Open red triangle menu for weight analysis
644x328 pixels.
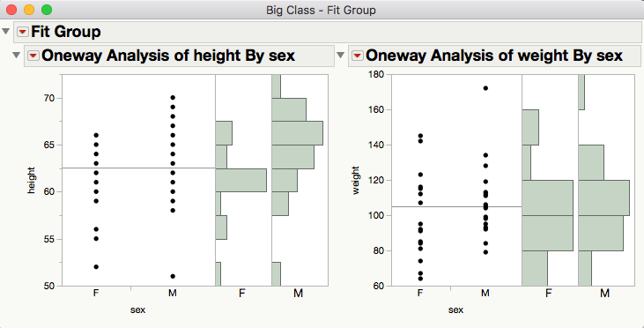(x=358, y=56)
